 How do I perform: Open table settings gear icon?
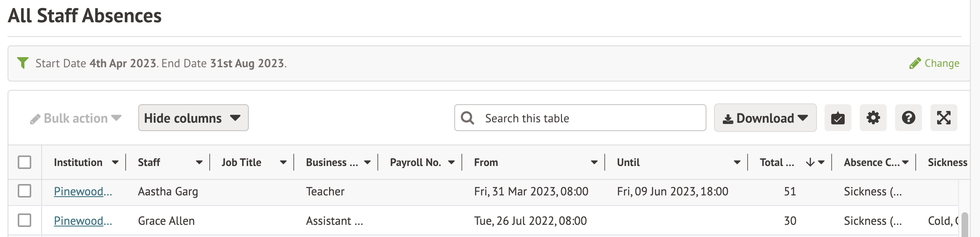pos(873,118)
